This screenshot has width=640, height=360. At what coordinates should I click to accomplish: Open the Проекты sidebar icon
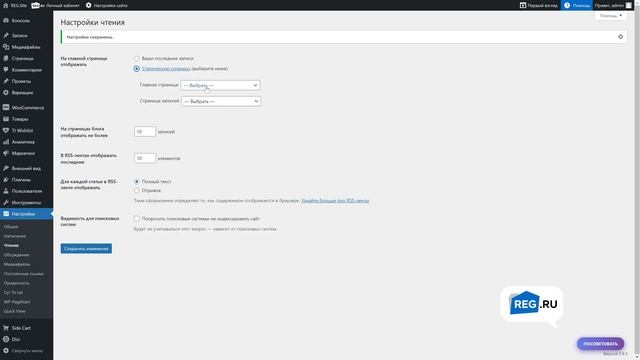[x=6, y=81]
